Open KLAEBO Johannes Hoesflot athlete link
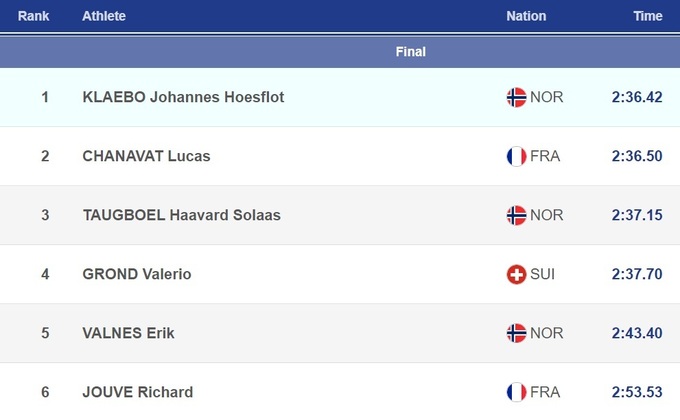Viewport: 680px width, 420px height. 183,97
